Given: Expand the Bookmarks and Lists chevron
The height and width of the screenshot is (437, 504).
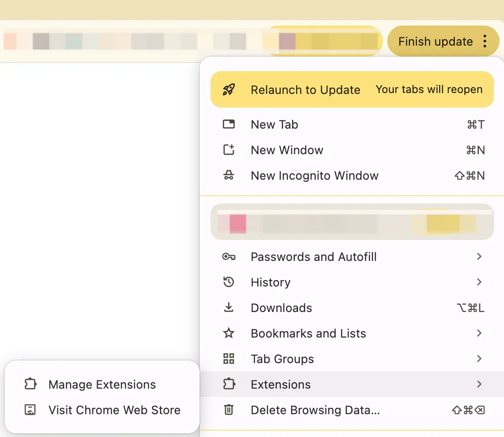Looking at the screenshot, I should 479,333.
